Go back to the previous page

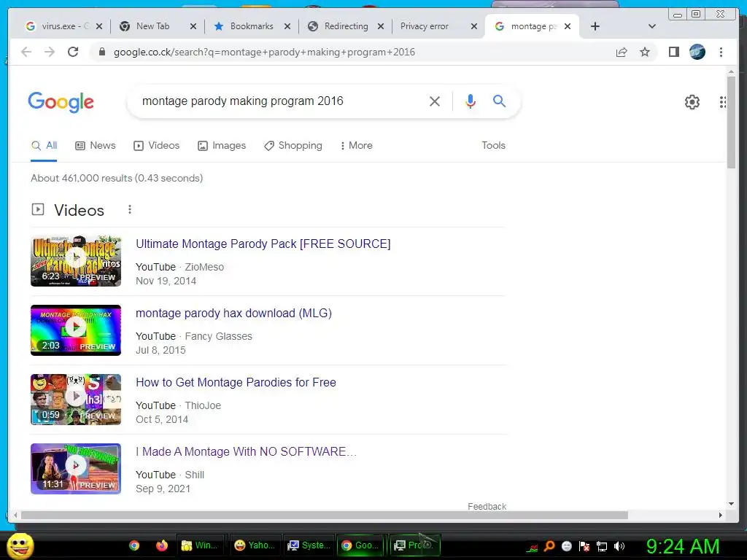(26, 52)
